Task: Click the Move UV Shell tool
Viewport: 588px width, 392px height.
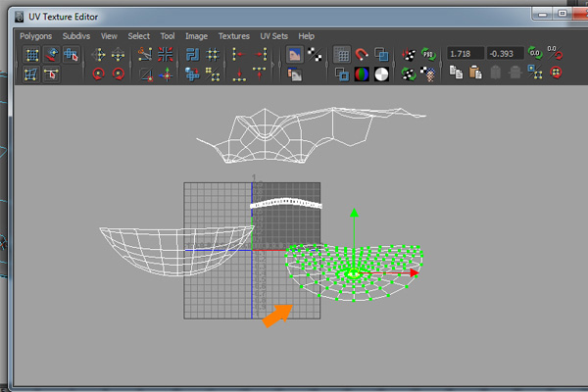Action: tap(71, 55)
